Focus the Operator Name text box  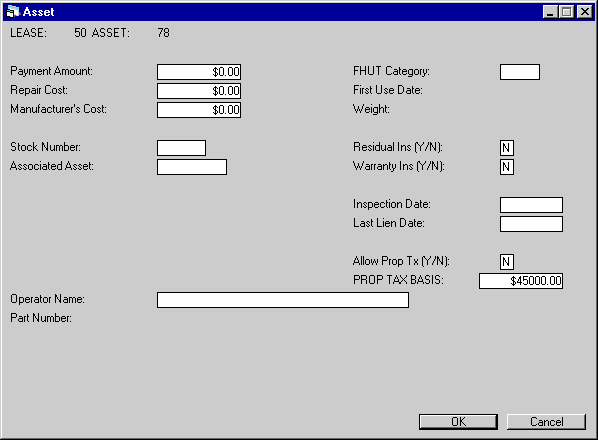point(283,300)
